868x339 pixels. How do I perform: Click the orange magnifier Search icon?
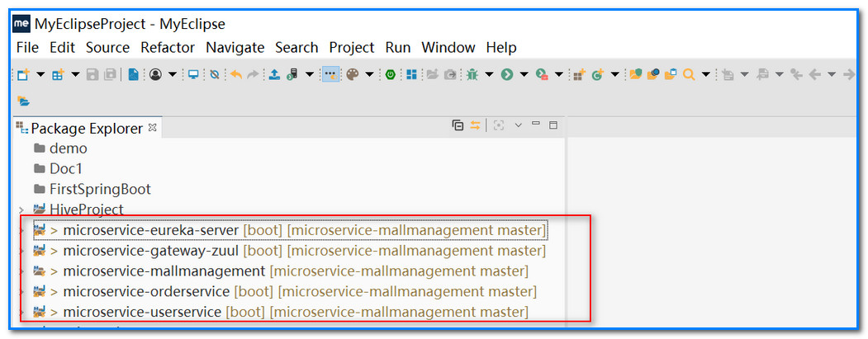pos(689,74)
